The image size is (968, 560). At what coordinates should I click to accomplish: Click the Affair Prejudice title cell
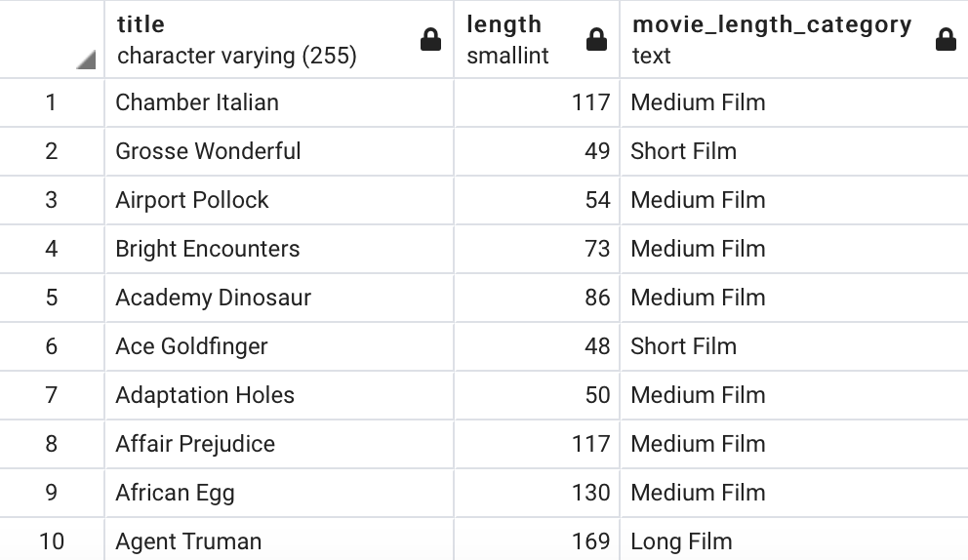(279, 444)
